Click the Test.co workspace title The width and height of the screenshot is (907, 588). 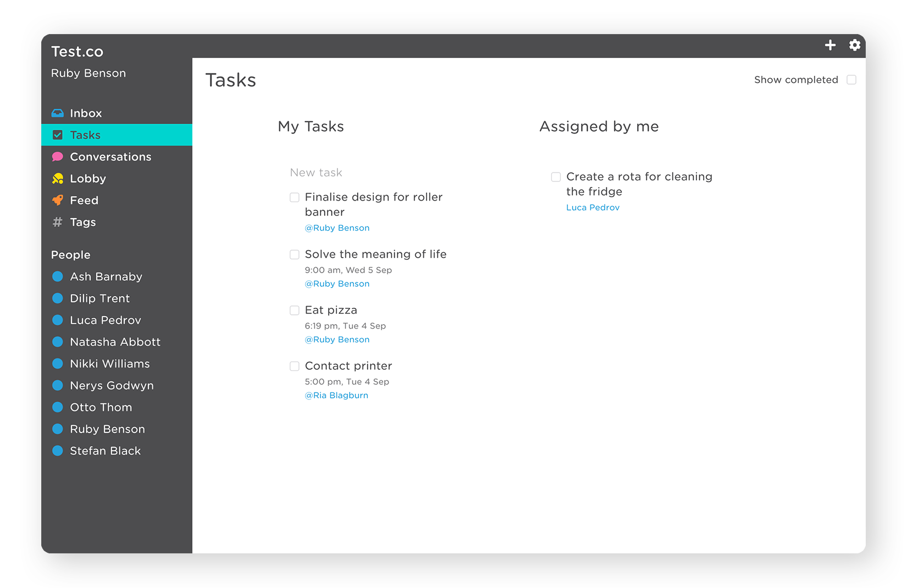[77, 52]
